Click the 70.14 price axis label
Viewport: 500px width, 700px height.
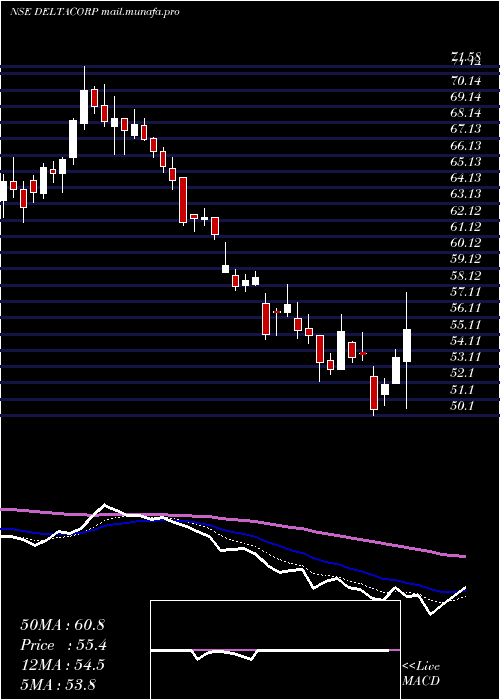pyautogui.click(x=466, y=81)
